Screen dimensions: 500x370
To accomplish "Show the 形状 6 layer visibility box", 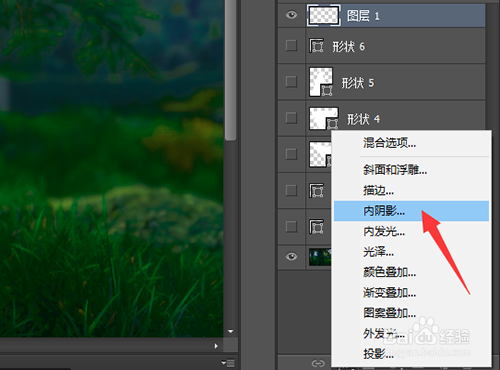I will pyautogui.click(x=292, y=45).
